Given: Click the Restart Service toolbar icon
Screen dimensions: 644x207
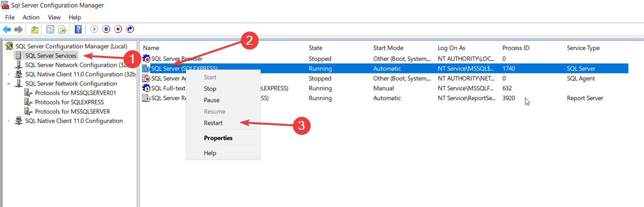Looking at the screenshot, I should [130, 29].
